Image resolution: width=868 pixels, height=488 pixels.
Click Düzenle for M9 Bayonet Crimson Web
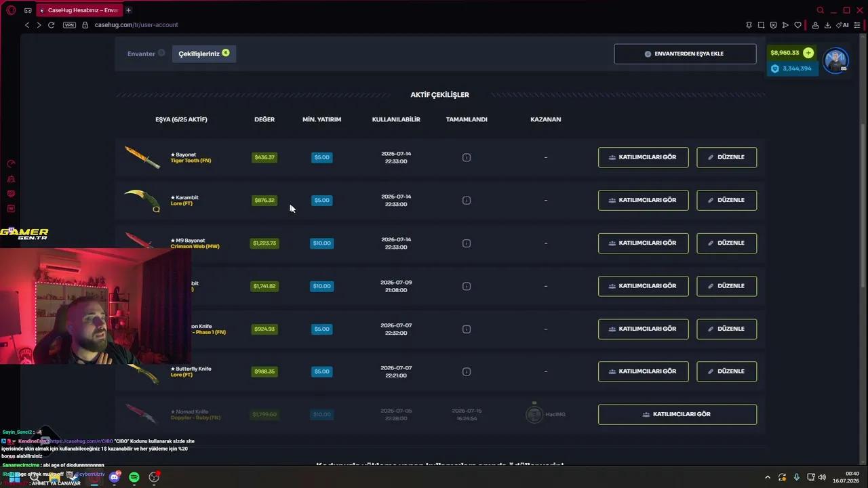point(726,243)
